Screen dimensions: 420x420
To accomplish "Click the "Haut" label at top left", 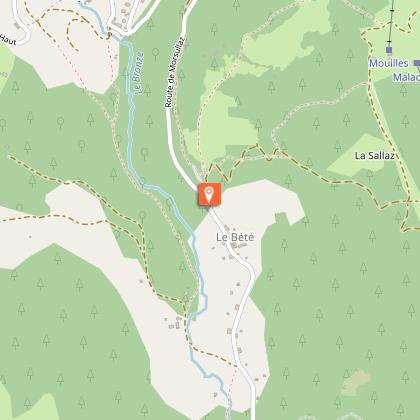I will 8,40.
